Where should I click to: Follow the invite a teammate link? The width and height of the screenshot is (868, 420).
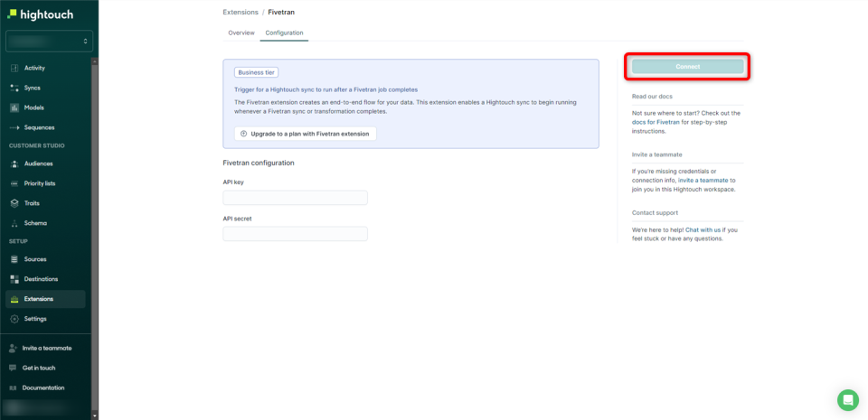pyautogui.click(x=703, y=180)
